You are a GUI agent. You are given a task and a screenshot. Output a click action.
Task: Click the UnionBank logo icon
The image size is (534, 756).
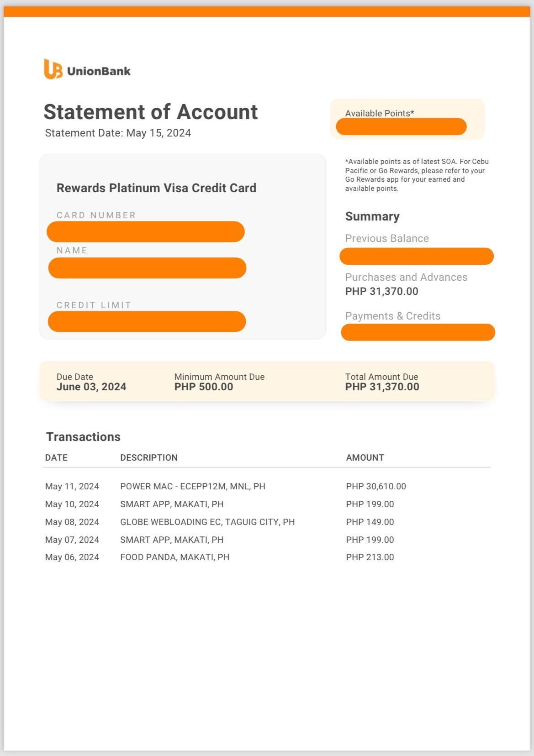click(x=53, y=70)
